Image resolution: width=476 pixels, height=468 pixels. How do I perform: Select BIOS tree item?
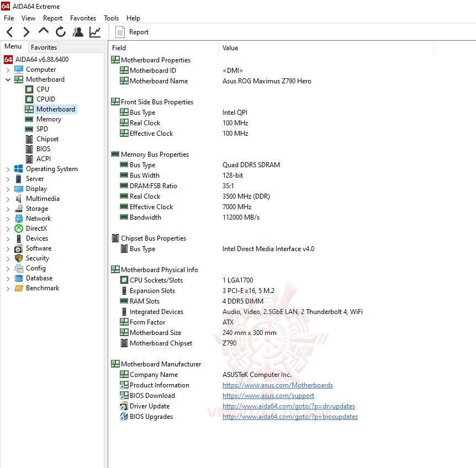tap(43, 149)
